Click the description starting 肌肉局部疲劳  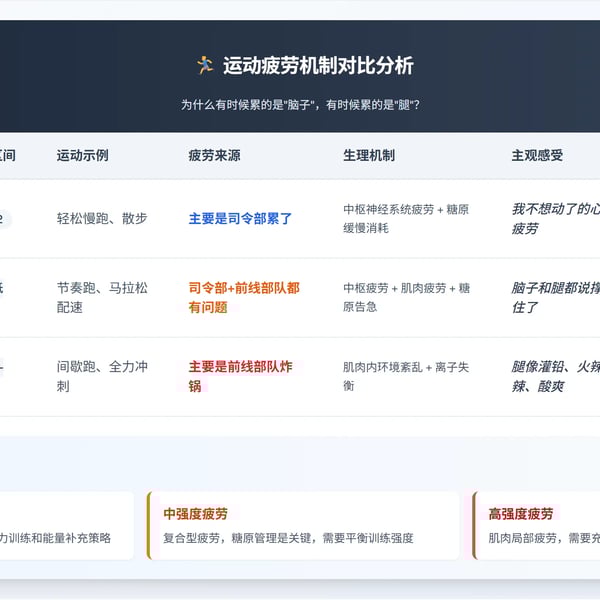click(x=544, y=538)
